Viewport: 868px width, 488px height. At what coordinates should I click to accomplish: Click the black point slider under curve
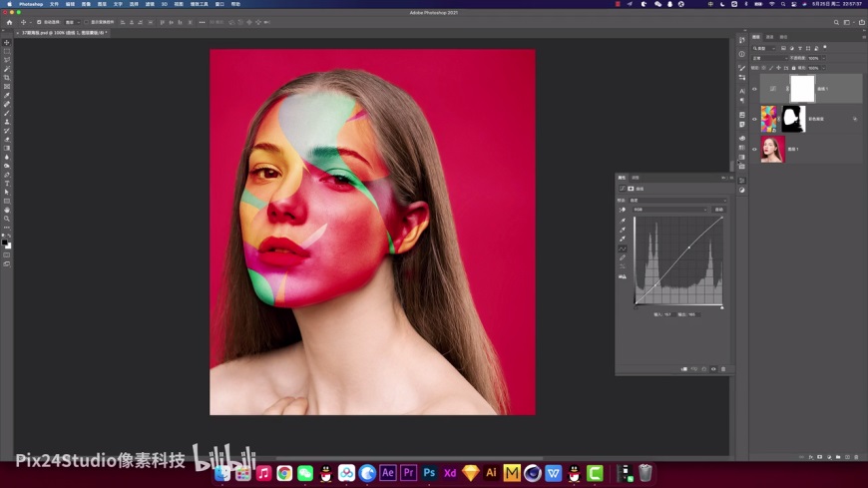(x=635, y=307)
